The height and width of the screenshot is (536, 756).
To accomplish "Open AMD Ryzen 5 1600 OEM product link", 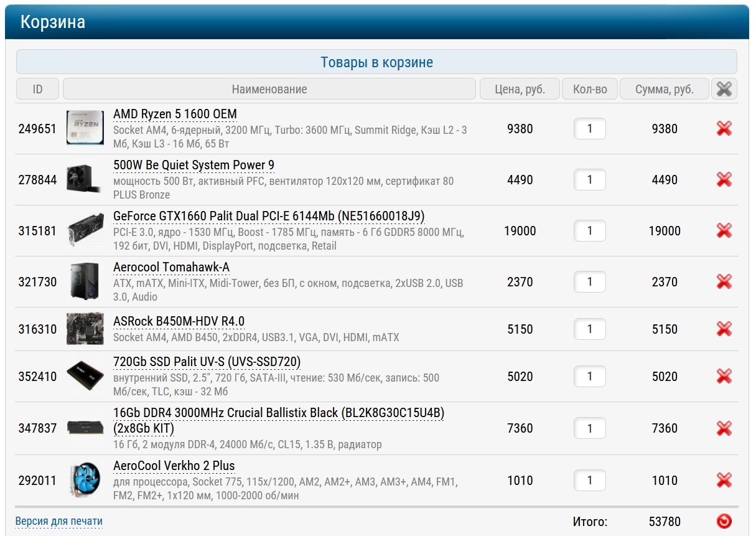I will tap(175, 115).
